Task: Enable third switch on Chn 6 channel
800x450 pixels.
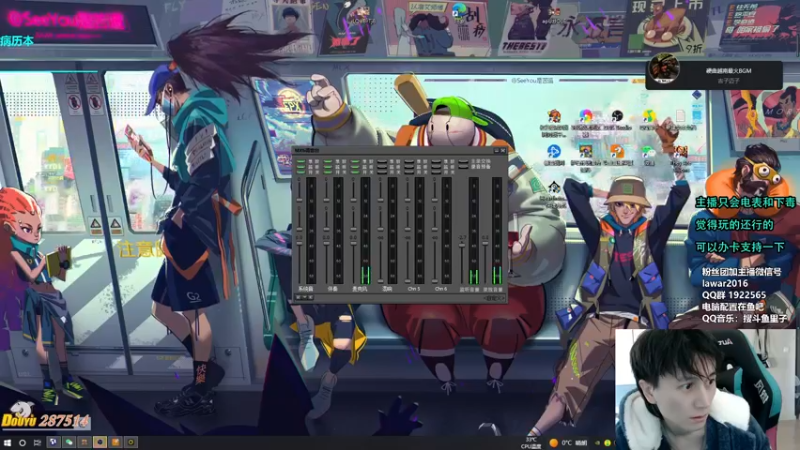Action: (x=437, y=172)
